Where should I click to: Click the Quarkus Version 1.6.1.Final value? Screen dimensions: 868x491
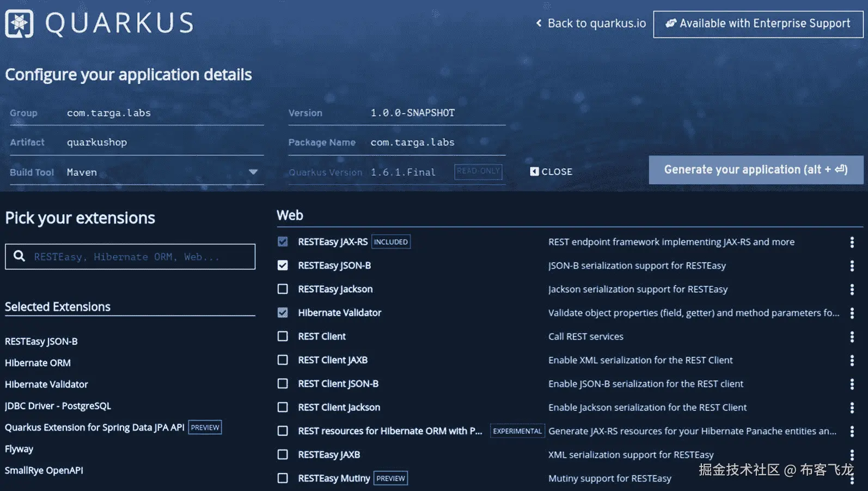pyautogui.click(x=403, y=172)
